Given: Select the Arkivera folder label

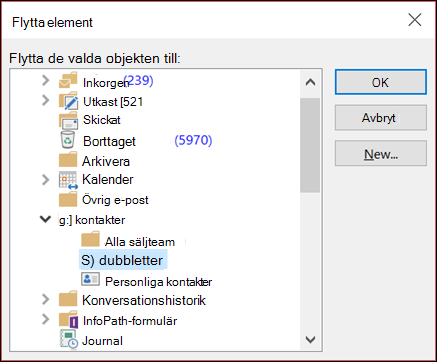Looking at the screenshot, I should pos(106,161).
